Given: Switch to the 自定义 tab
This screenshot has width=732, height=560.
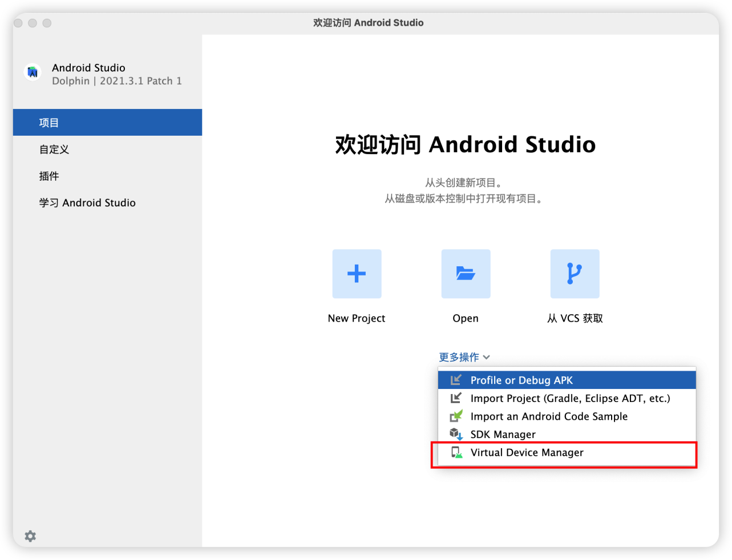Looking at the screenshot, I should [x=107, y=149].
